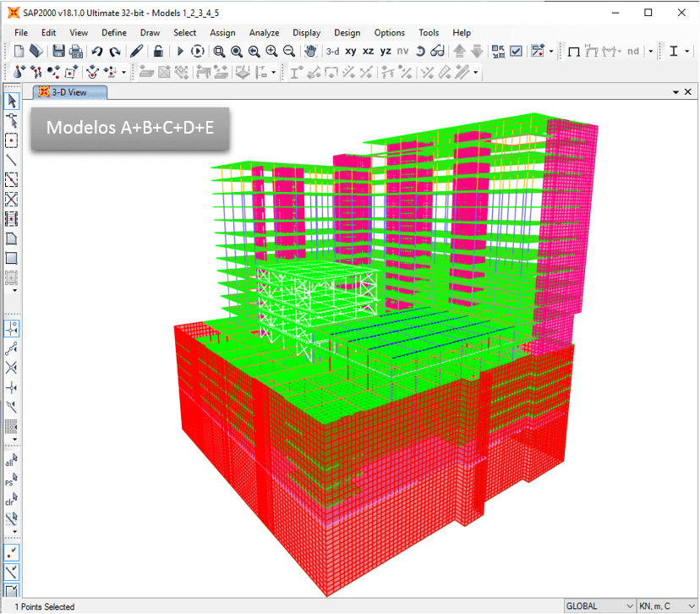Toggle the Rubber Band Zoom mode

[x=217, y=52]
